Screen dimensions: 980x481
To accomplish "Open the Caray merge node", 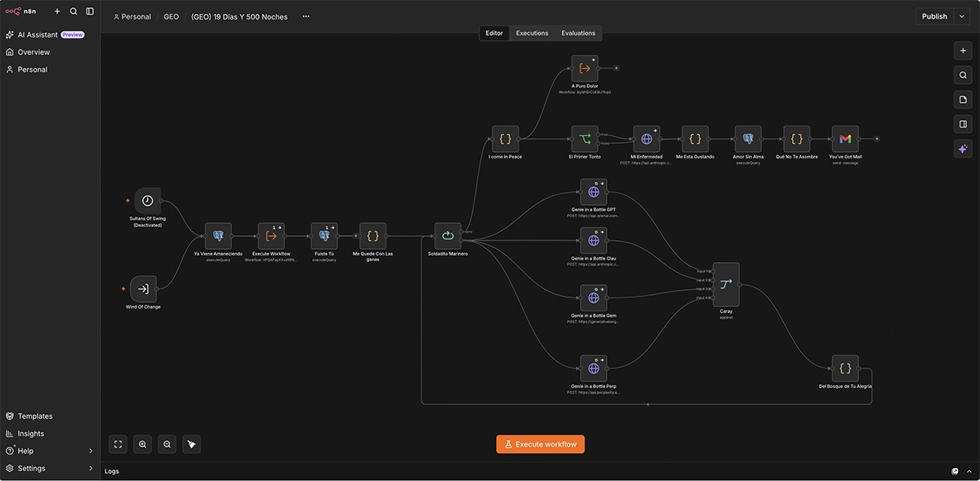I will pyautogui.click(x=726, y=284).
